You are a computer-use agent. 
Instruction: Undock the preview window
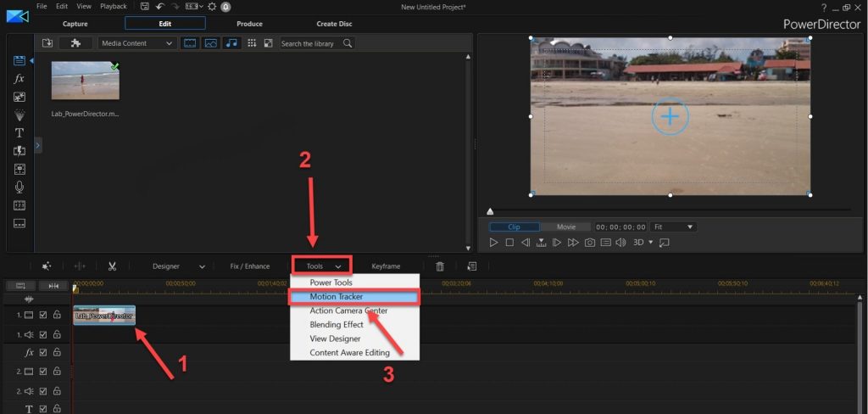click(665, 243)
